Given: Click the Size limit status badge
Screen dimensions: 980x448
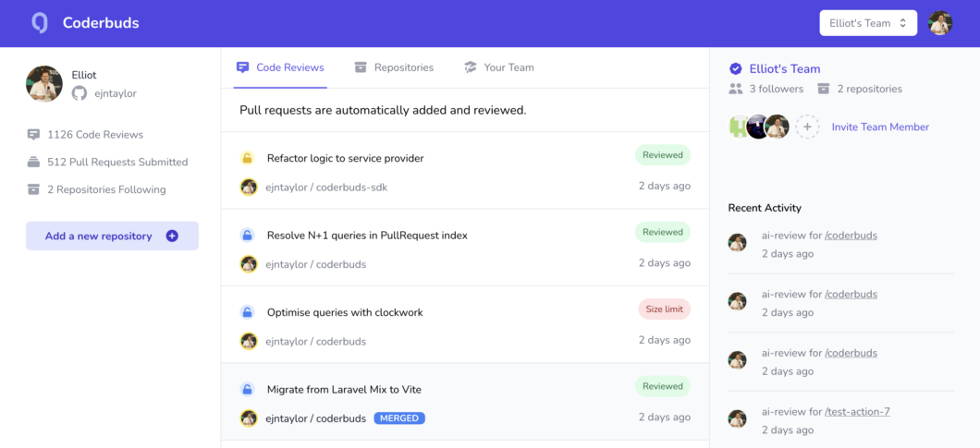Looking at the screenshot, I should (x=665, y=309).
